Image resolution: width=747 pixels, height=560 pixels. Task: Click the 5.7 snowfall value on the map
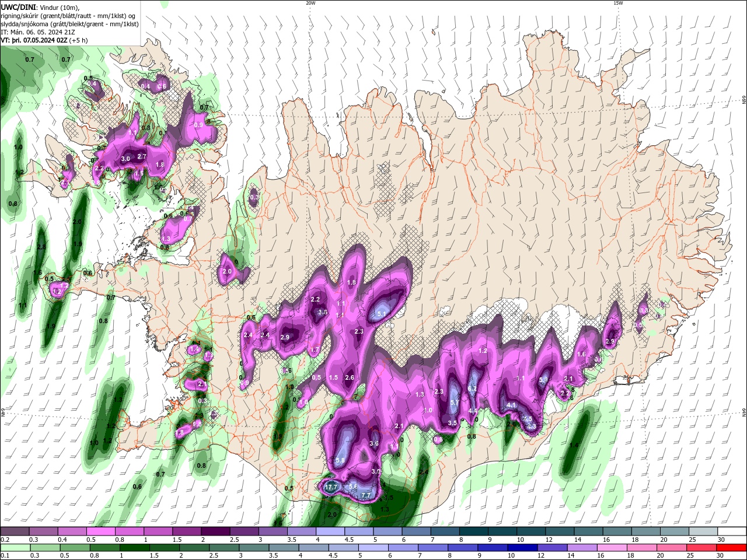tap(455, 402)
